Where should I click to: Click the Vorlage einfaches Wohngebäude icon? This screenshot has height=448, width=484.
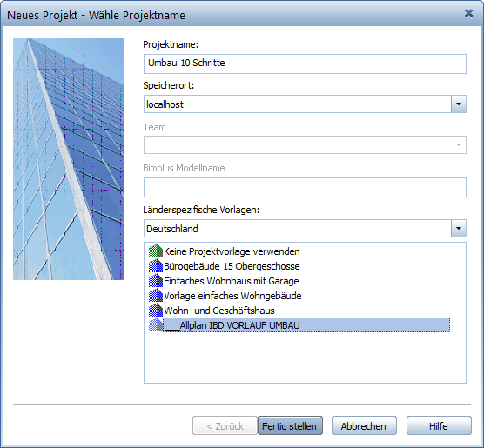click(156, 296)
